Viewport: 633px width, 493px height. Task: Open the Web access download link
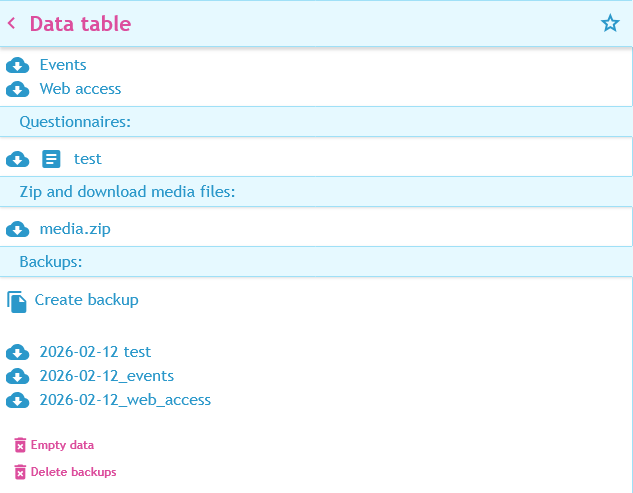[x=80, y=89]
